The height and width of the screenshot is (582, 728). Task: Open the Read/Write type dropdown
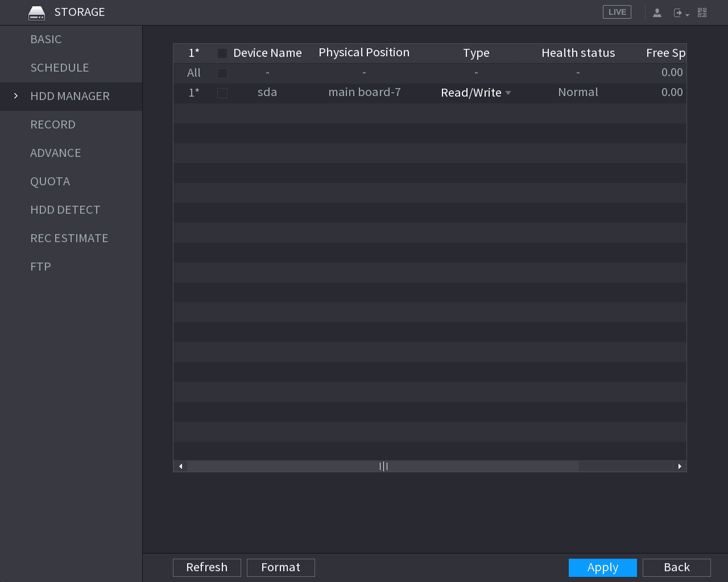pos(476,93)
